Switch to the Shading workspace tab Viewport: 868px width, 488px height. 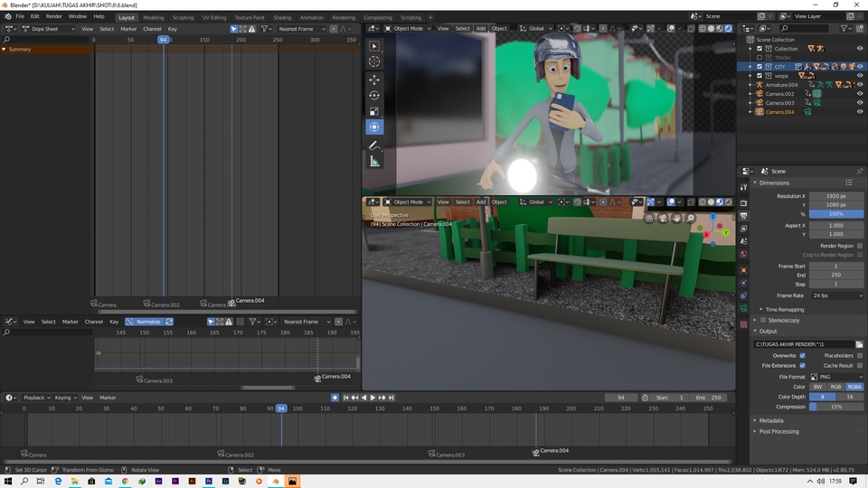(282, 18)
